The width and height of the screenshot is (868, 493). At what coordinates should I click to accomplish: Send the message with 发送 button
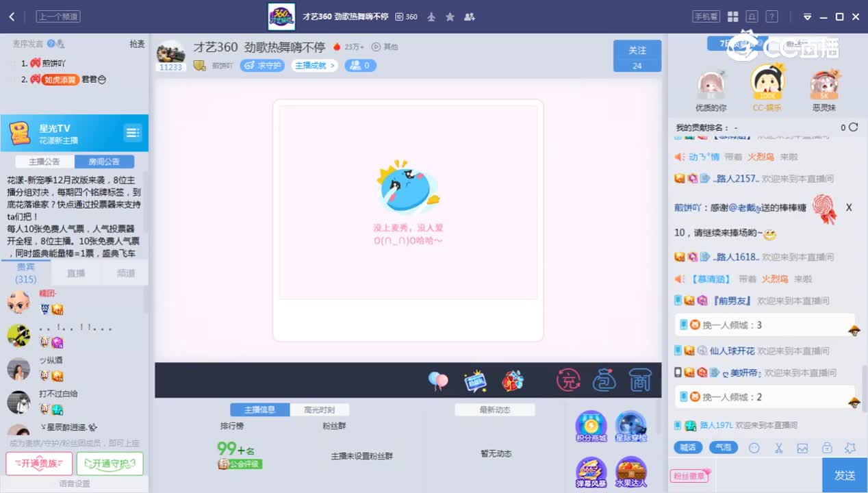coord(845,475)
